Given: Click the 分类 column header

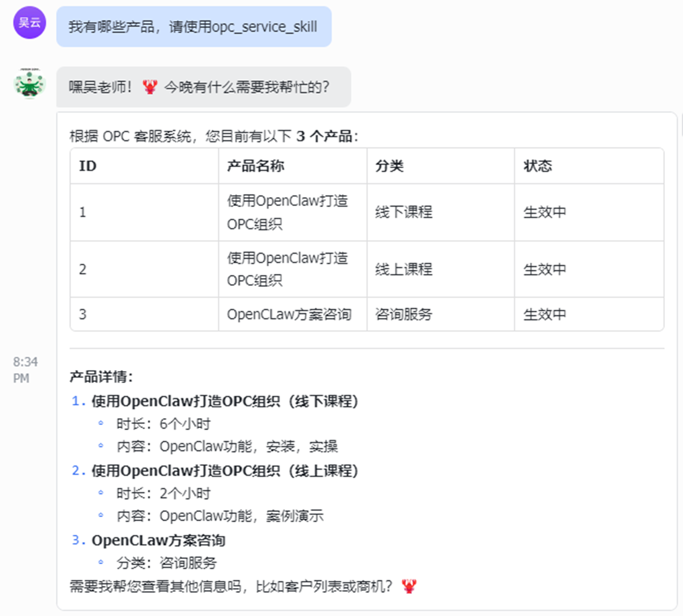Looking at the screenshot, I should pyautogui.click(x=389, y=165).
